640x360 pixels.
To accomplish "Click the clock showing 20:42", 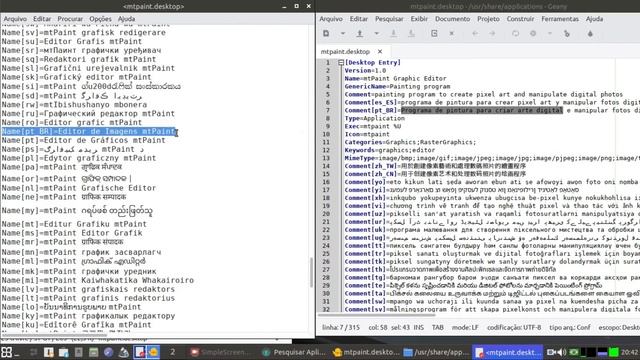I will 629,352.
